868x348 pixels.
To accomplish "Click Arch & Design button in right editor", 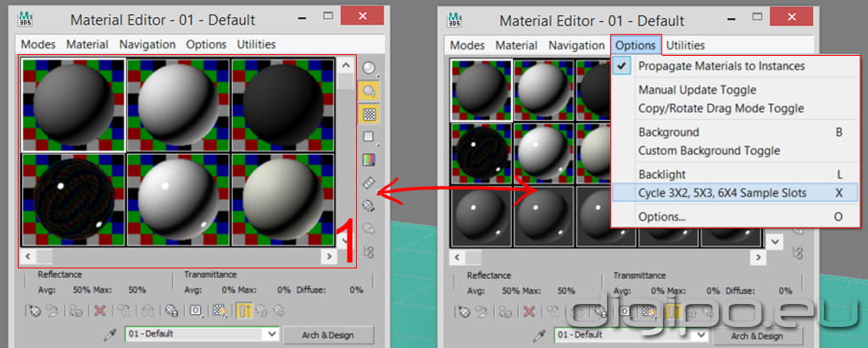I will tap(756, 334).
